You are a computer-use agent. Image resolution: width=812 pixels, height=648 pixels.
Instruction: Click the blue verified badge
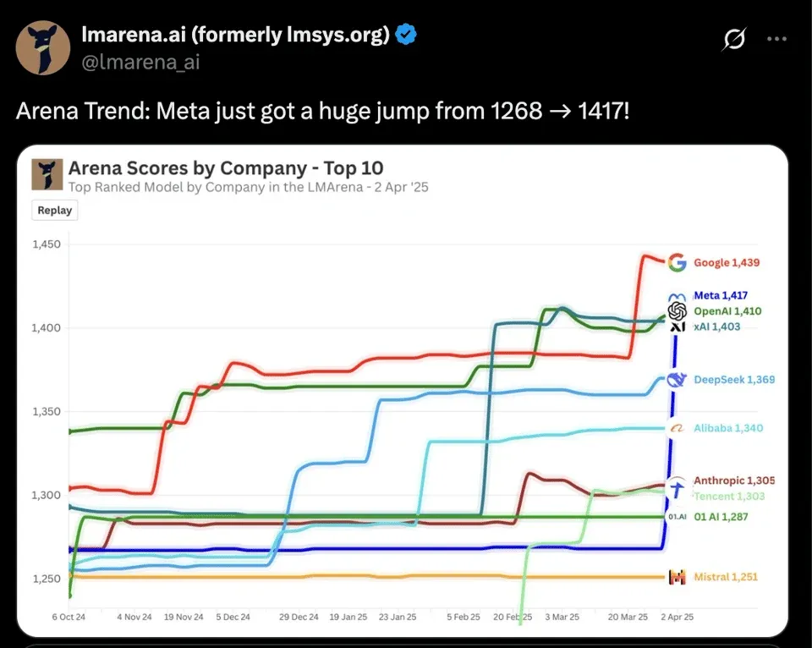click(x=407, y=35)
